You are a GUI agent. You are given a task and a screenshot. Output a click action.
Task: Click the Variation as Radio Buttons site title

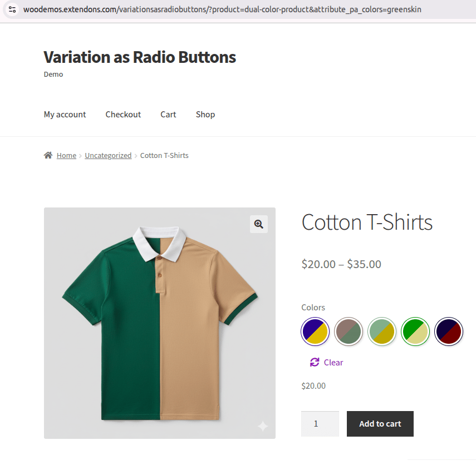tap(139, 57)
